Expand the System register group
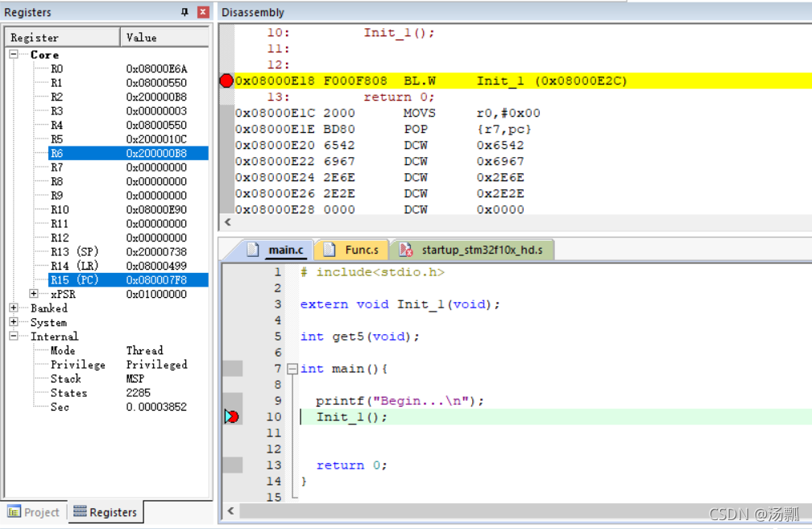The height and width of the screenshot is (529, 812). 14,321
